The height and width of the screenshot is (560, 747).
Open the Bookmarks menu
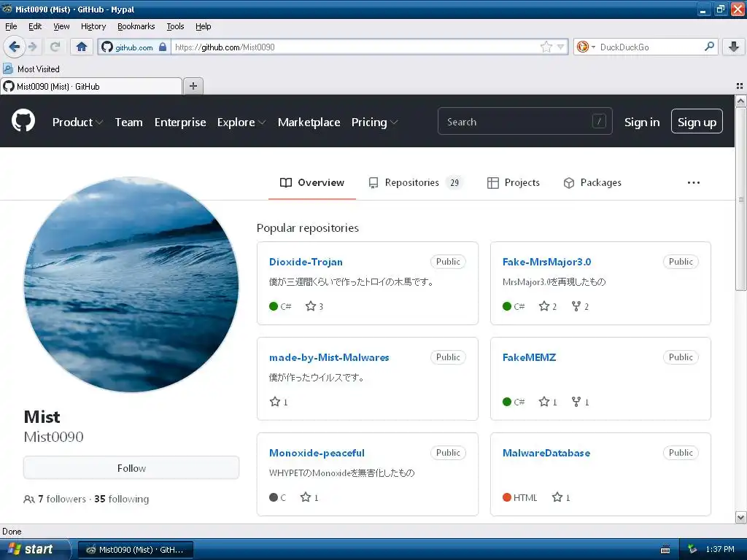coord(136,26)
